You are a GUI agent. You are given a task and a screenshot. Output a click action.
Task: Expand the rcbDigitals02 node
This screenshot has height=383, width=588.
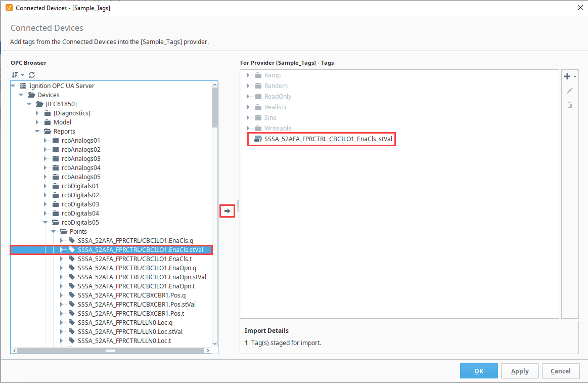click(46, 195)
